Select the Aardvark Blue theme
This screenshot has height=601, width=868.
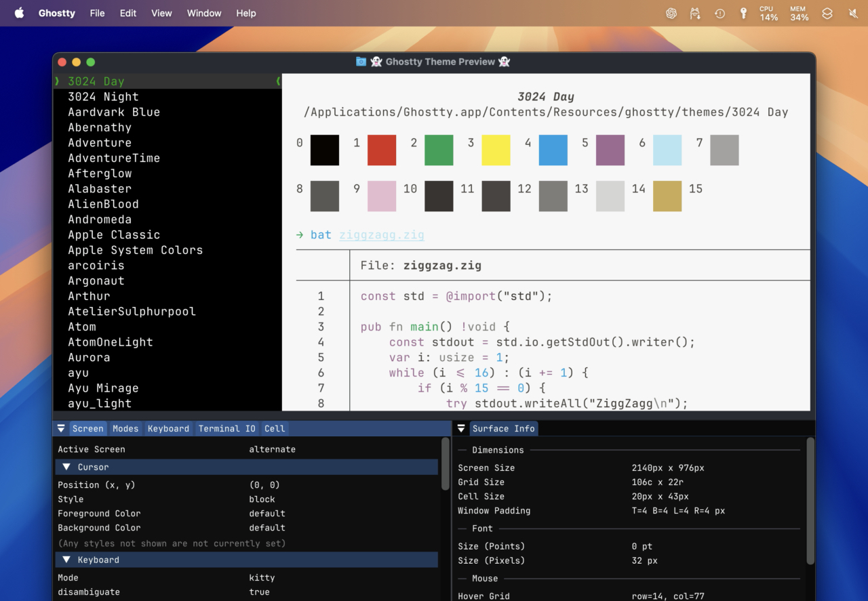[114, 112]
